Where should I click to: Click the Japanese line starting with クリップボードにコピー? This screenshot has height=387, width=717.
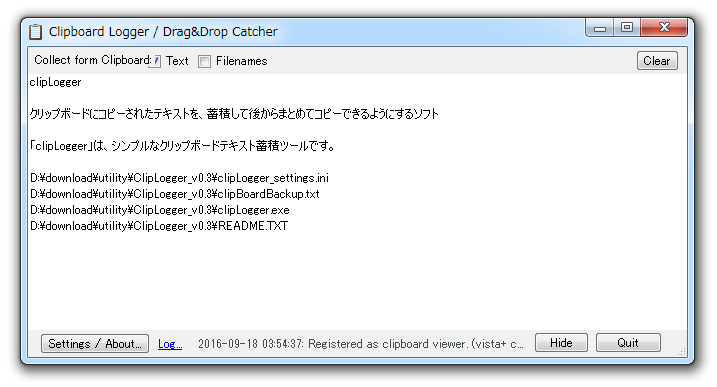(x=234, y=114)
